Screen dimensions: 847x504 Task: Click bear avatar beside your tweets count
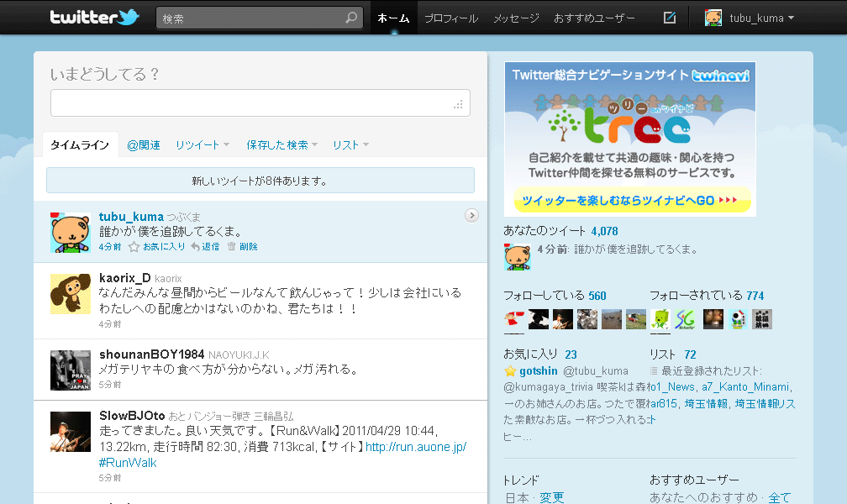point(518,256)
